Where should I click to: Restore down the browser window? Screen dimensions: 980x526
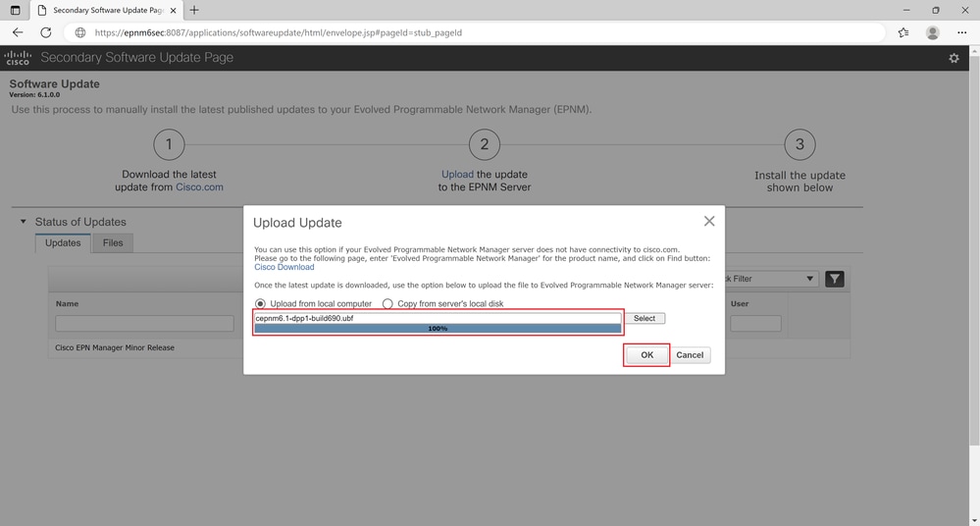[x=936, y=10]
